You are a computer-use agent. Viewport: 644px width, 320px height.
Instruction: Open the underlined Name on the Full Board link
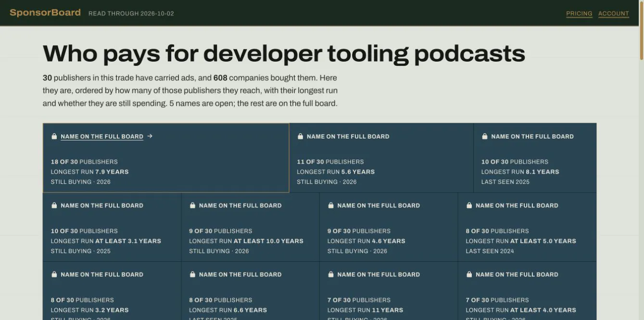[x=102, y=137]
